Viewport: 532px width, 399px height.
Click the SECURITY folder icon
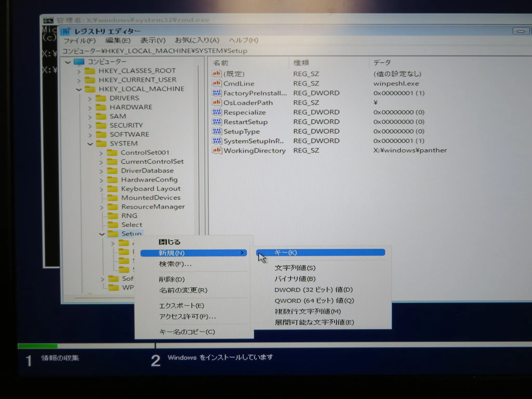[101, 125]
